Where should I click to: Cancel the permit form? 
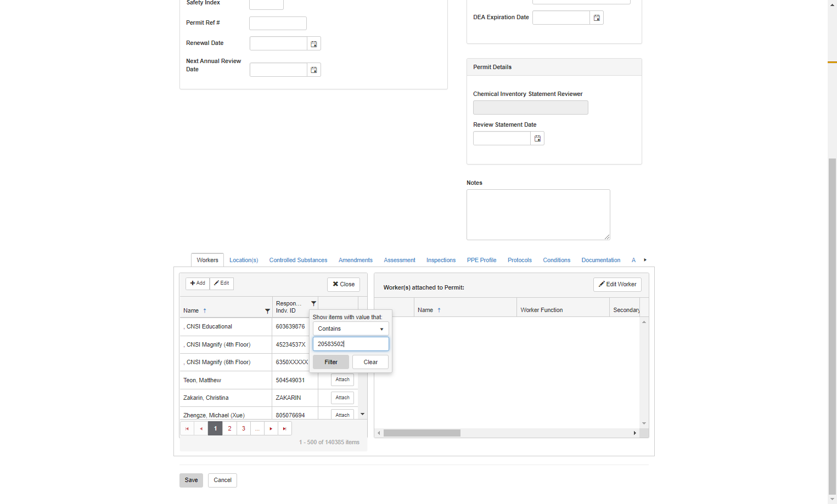[222, 480]
